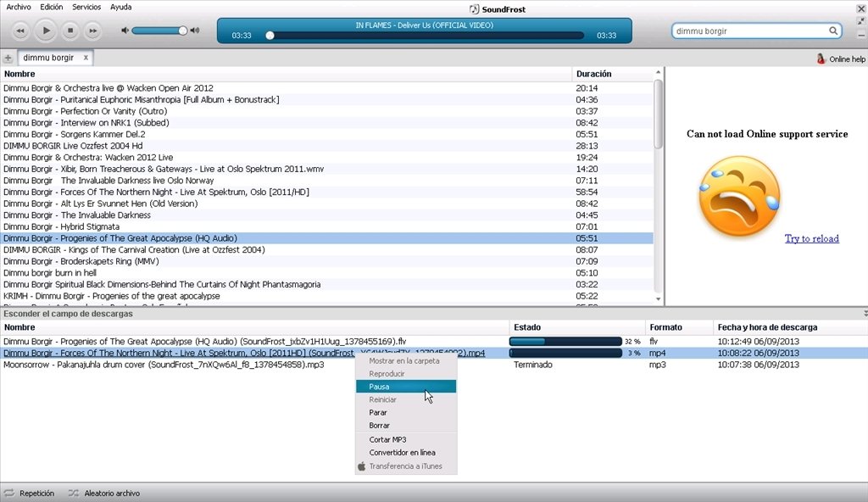
Task: Click "Esconder el campo de descargas" bar
Action: click(x=433, y=314)
